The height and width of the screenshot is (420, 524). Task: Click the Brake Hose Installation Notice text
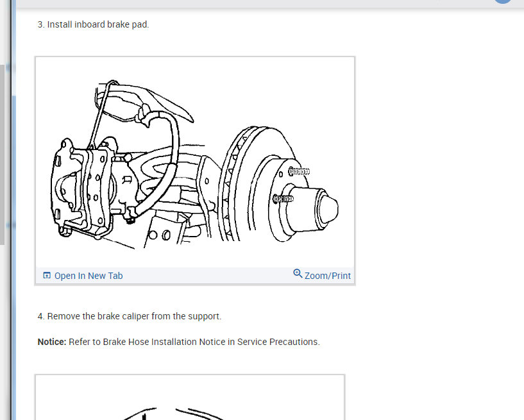tap(178, 342)
